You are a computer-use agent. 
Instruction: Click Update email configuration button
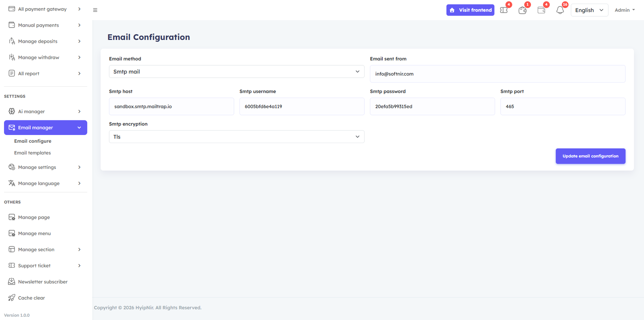[x=590, y=156]
